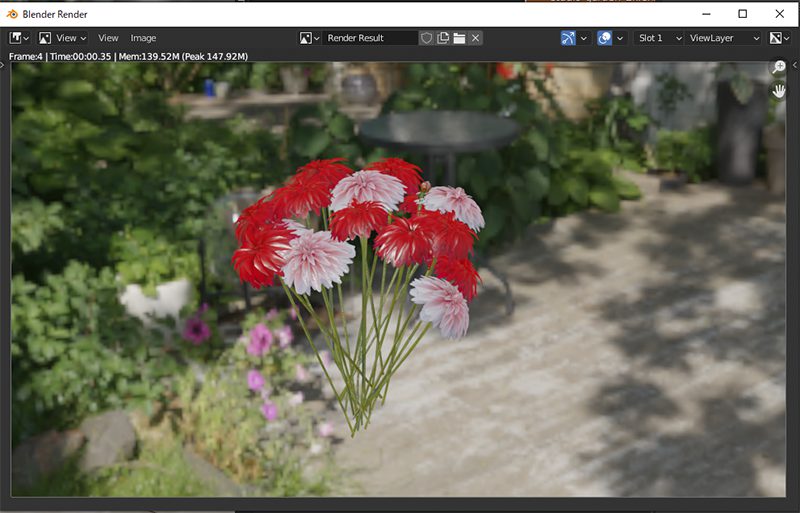Open image file with folder icon
Viewport: 800px width, 513px height.
pyautogui.click(x=459, y=38)
